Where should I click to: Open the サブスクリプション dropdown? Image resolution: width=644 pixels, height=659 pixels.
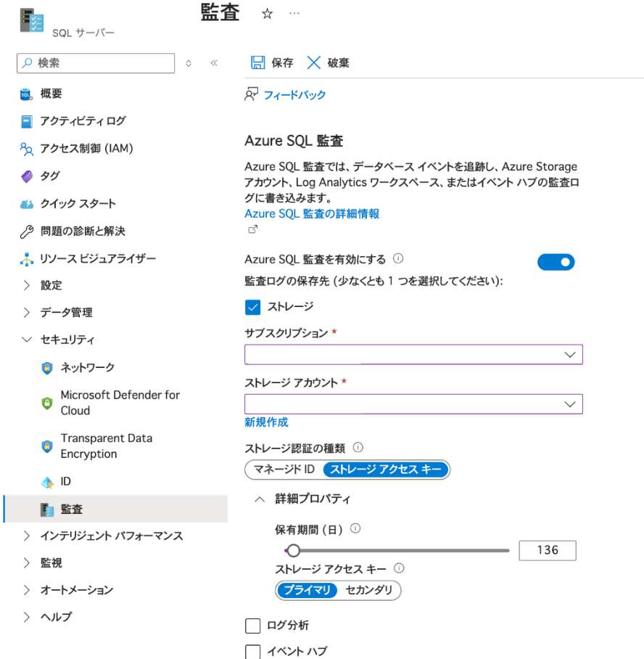click(x=413, y=354)
